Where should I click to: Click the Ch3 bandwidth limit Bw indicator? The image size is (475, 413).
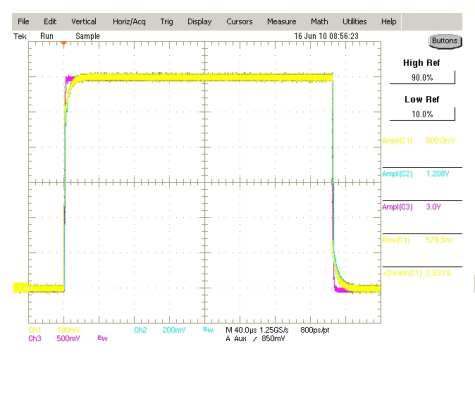click(103, 338)
